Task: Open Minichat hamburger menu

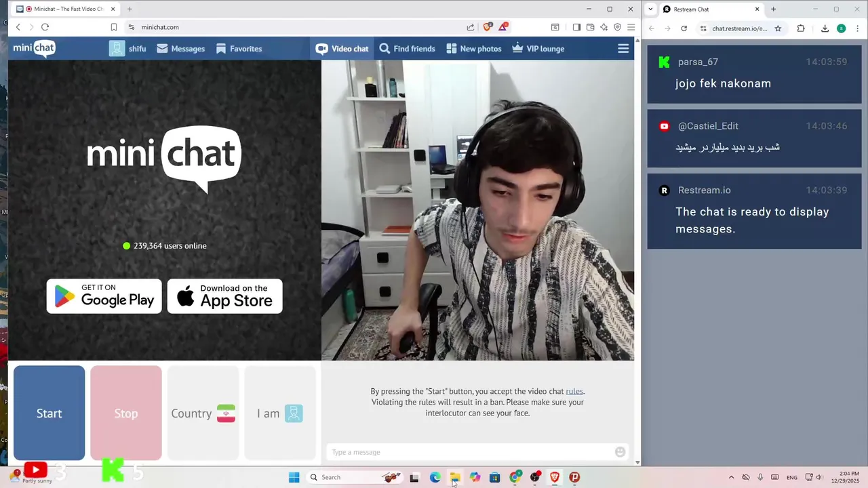Action: [623, 49]
